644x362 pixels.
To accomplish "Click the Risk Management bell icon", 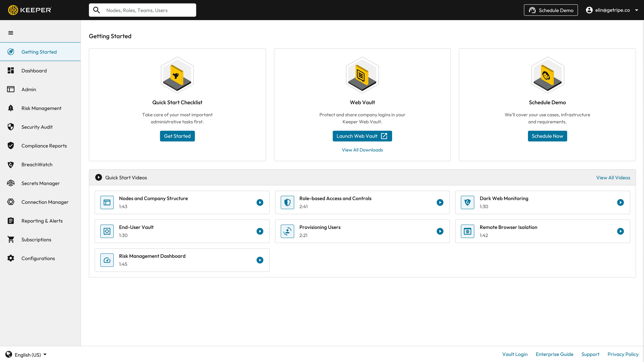I will coord(11,108).
